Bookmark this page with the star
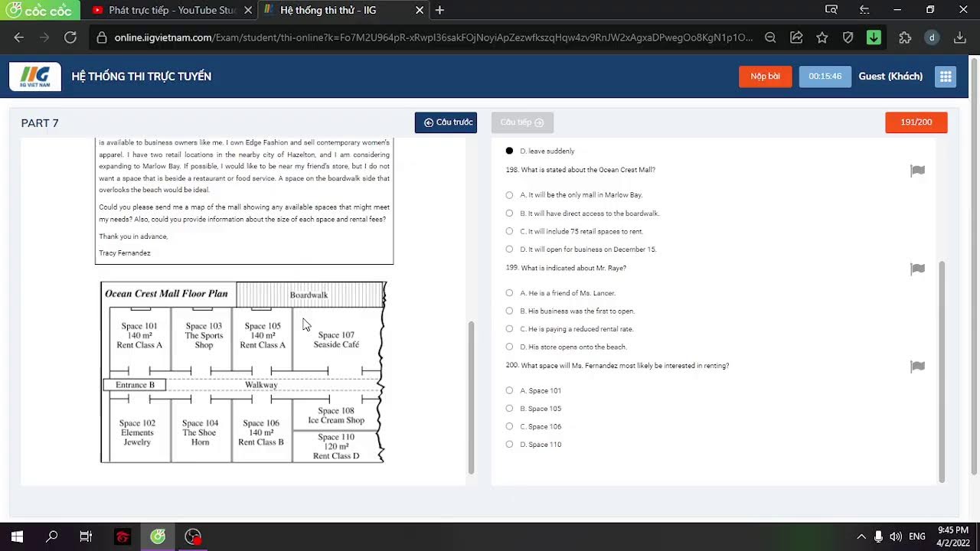Viewport: 980px width, 551px height. click(822, 37)
